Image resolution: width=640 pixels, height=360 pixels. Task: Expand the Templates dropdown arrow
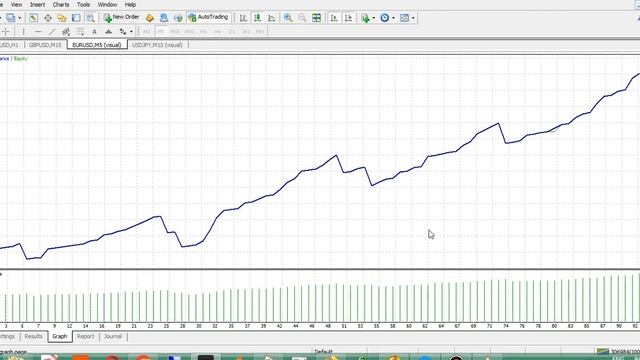413,18
